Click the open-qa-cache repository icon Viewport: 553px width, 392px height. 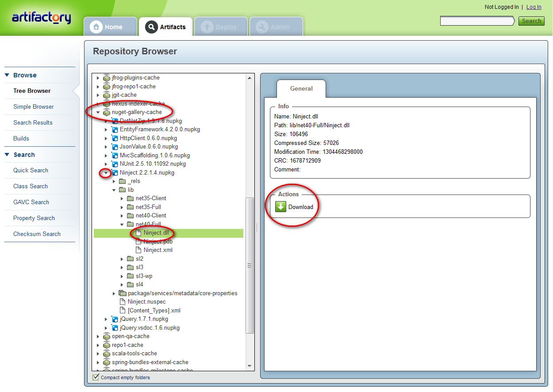pyautogui.click(x=107, y=336)
